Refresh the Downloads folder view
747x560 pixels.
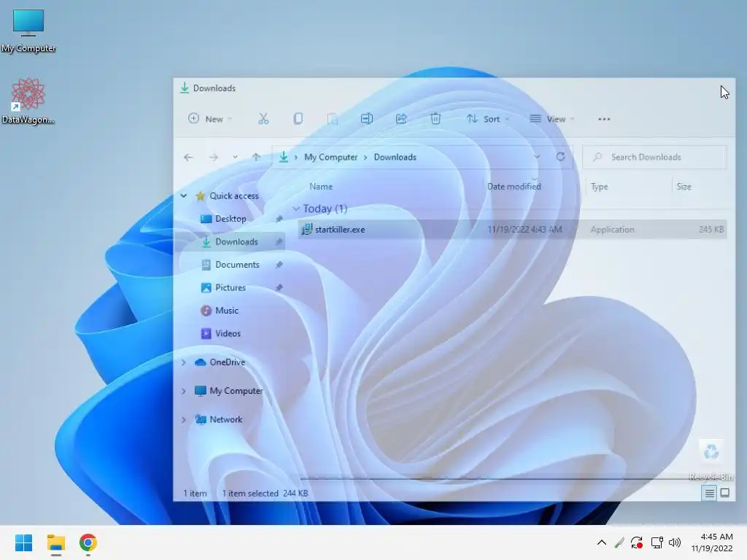561,157
